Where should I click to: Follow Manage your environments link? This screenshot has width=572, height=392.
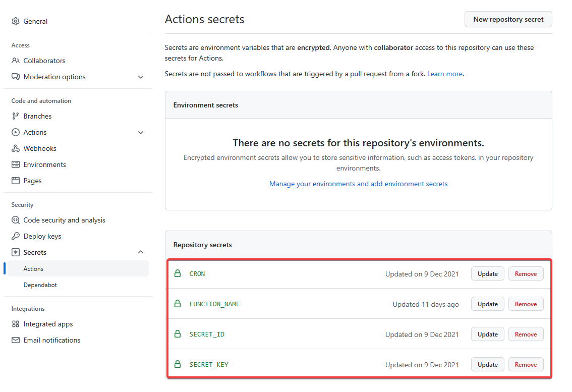pos(358,184)
